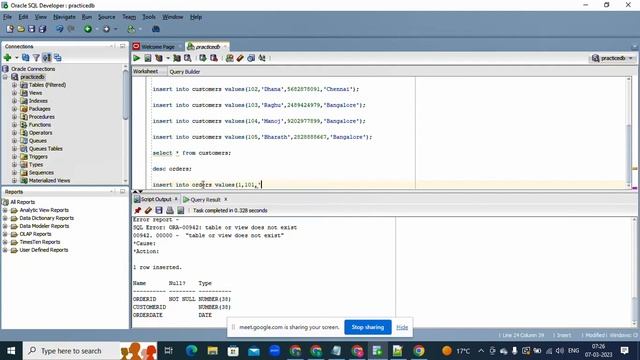Click the desc orders line in editor
Screen dimensions: 640x360
[172, 169]
